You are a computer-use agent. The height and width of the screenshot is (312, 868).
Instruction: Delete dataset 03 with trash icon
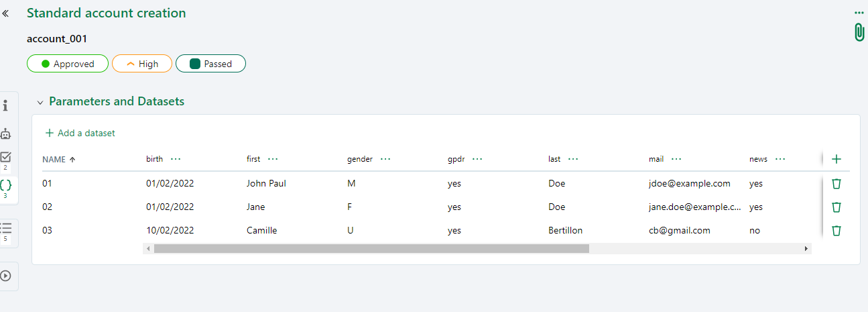(x=836, y=230)
